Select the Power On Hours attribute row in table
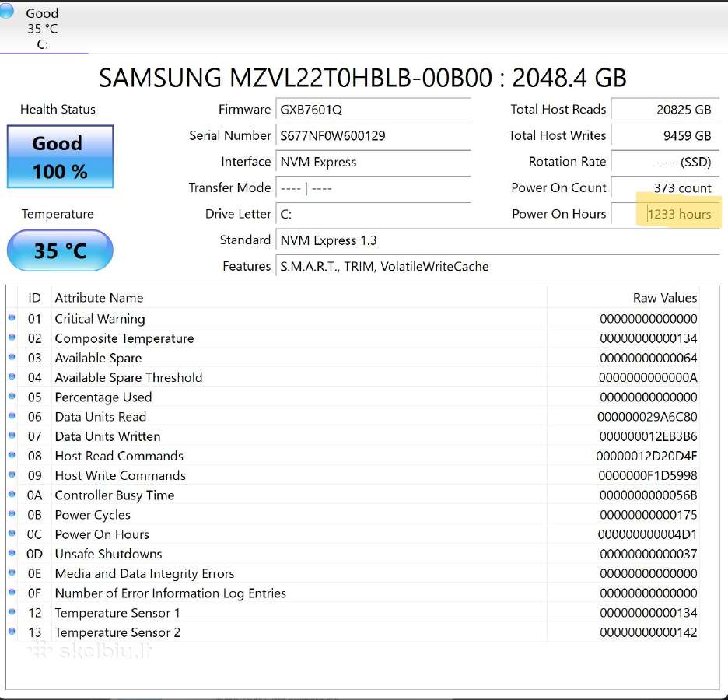This screenshot has height=700, width=728. 353,534
